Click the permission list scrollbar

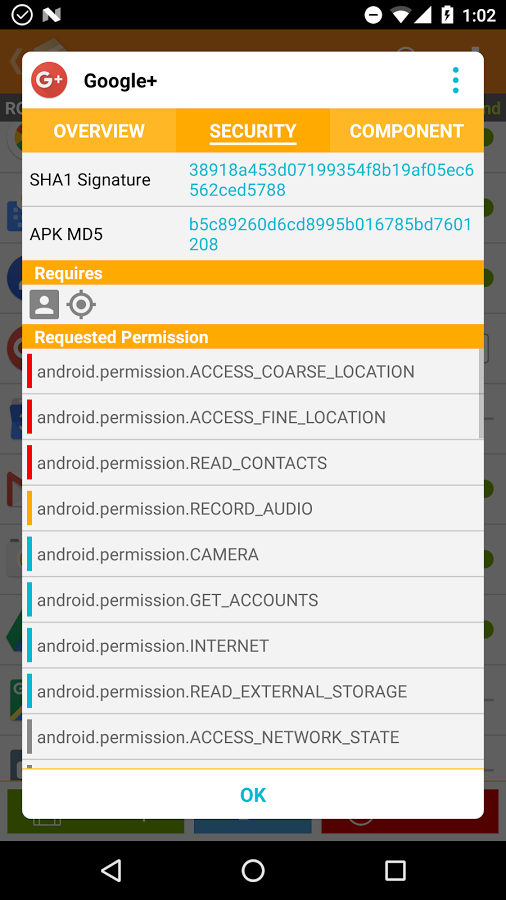pyautogui.click(x=481, y=394)
